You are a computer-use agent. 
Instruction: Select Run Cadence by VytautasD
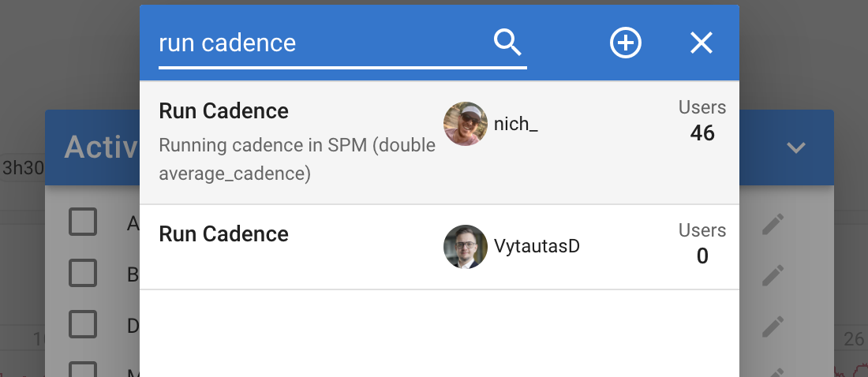(x=439, y=247)
